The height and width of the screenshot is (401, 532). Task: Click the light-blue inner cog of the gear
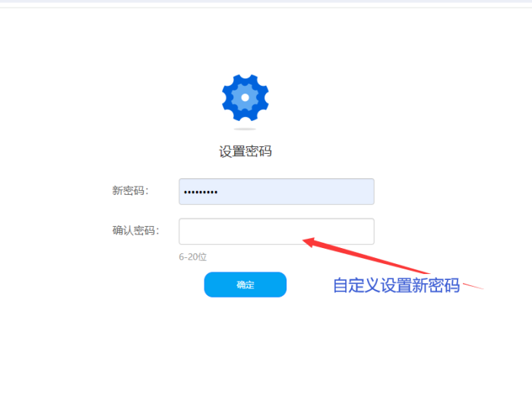[245, 98]
